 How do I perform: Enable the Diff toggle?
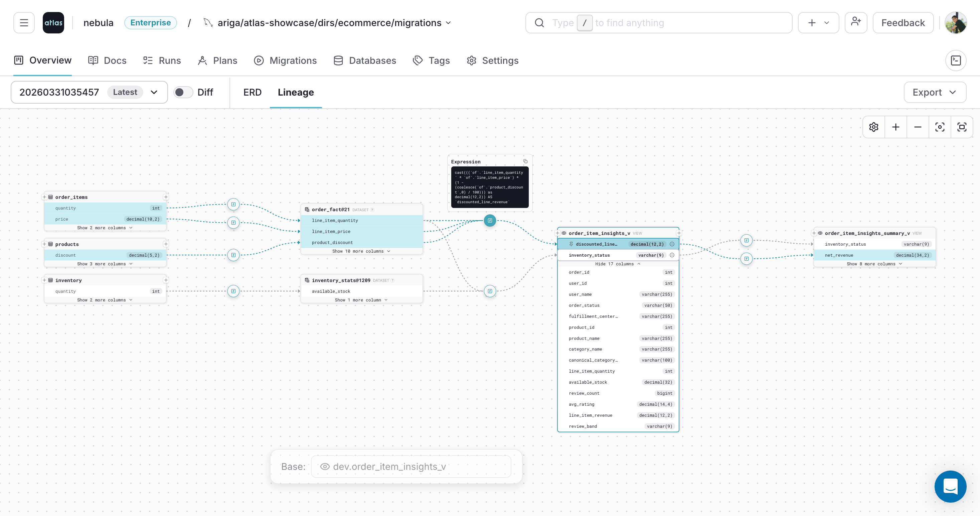pos(183,92)
